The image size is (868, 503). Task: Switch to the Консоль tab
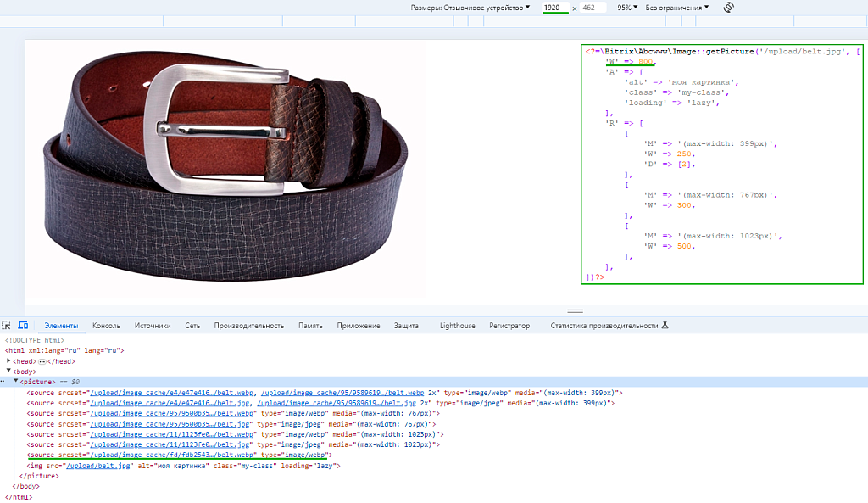coord(106,326)
